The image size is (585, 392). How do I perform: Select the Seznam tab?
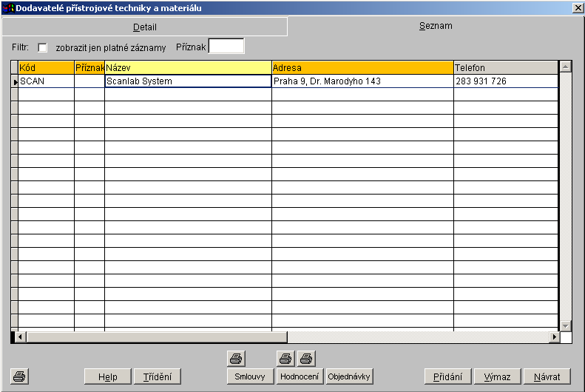click(436, 26)
